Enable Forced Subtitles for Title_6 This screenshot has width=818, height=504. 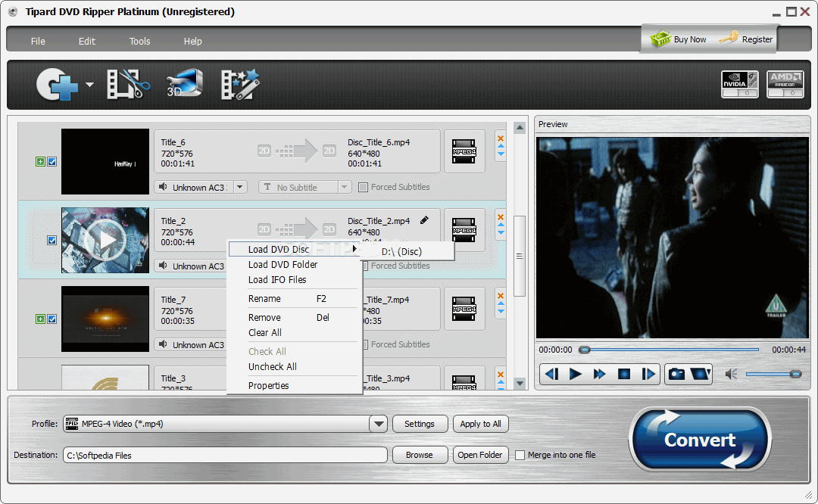(x=363, y=187)
